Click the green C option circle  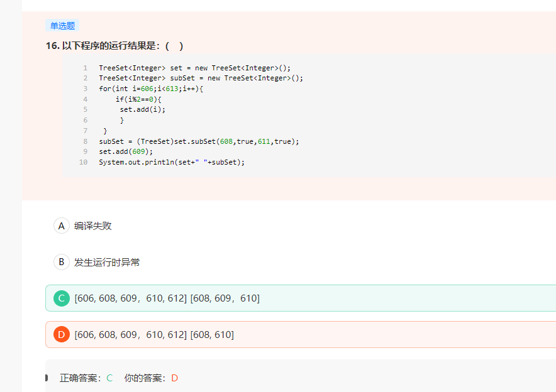(61, 298)
